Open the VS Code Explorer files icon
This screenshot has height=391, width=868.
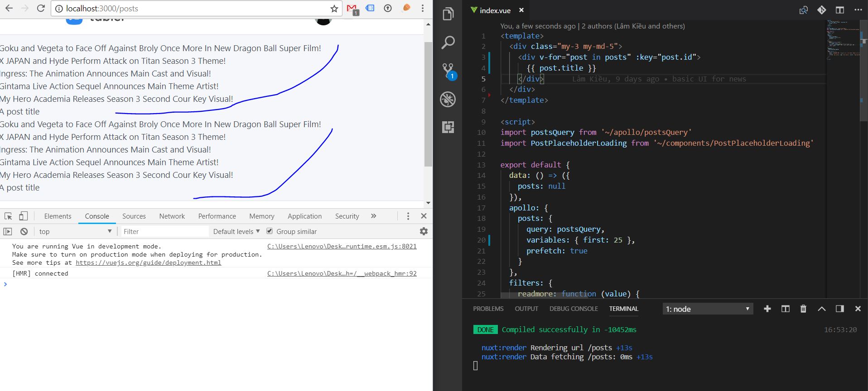tap(448, 14)
